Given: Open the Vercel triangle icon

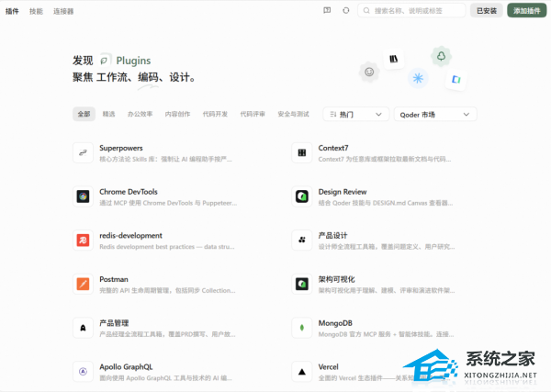Looking at the screenshot, I should tap(302, 371).
